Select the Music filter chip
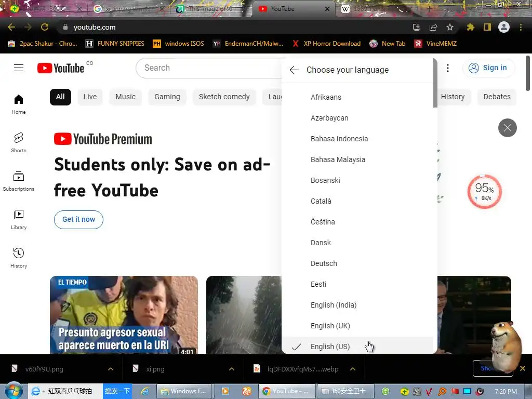The height and width of the screenshot is (399, 532). [126, 97]
